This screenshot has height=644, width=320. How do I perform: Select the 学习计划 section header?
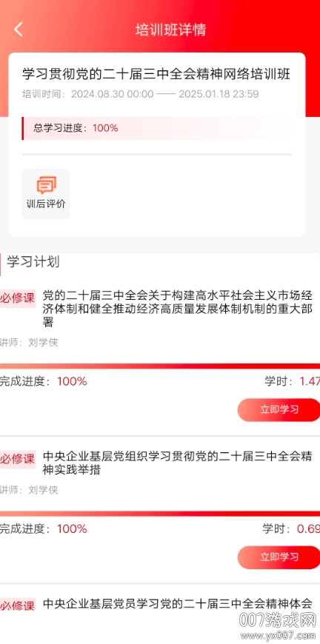click(33, 262)
